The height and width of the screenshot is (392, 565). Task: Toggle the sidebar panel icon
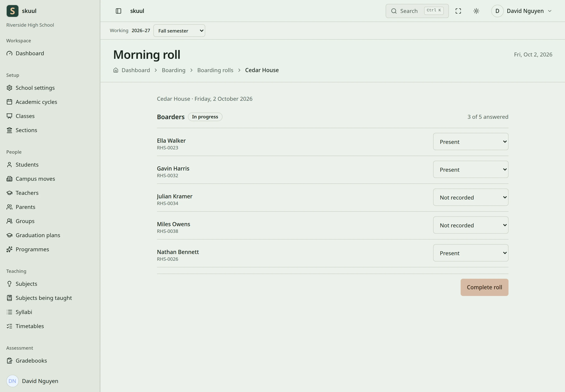click(x=118, y=11)
